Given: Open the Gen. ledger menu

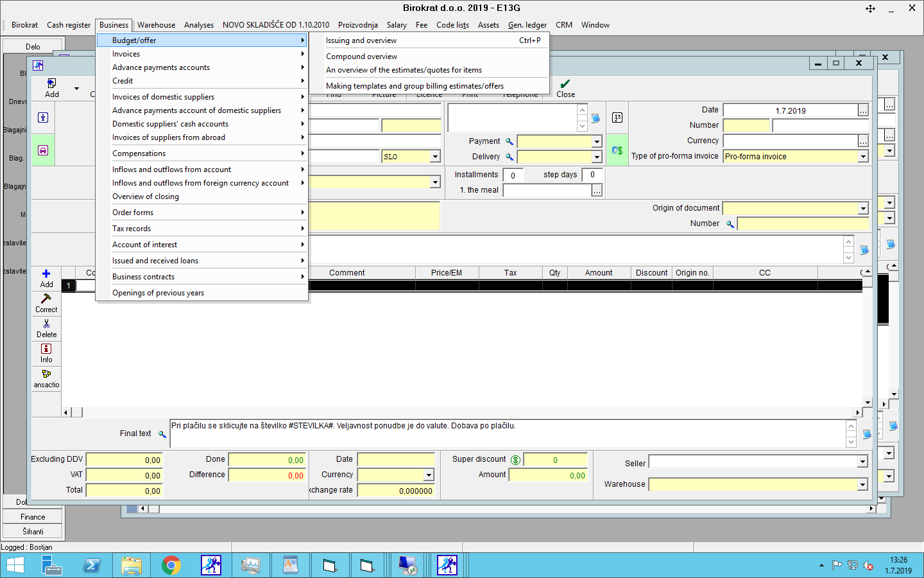Looking at the screenshot, I should tap(527, 25).
